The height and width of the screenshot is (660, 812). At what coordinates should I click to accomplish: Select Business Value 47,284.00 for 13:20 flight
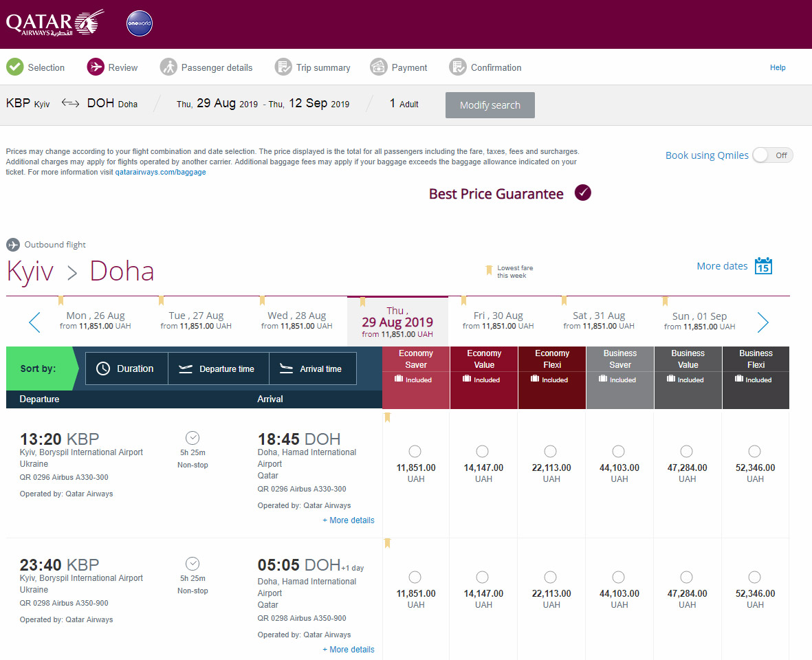(x=687, y=452)
